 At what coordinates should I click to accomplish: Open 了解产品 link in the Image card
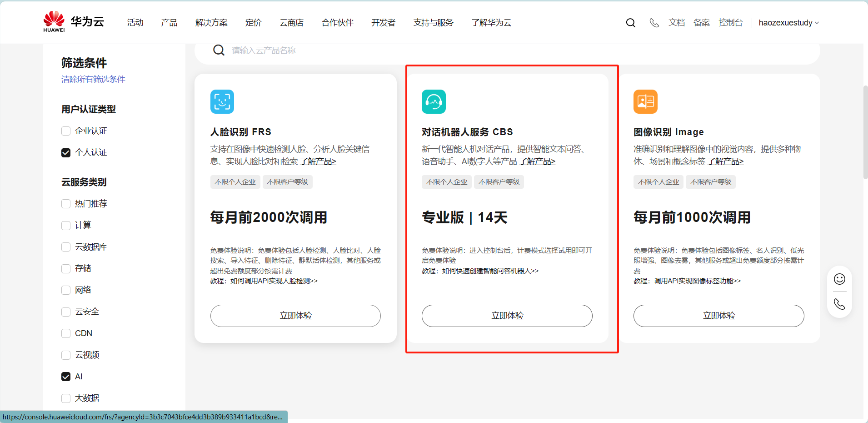pos(726,161)
